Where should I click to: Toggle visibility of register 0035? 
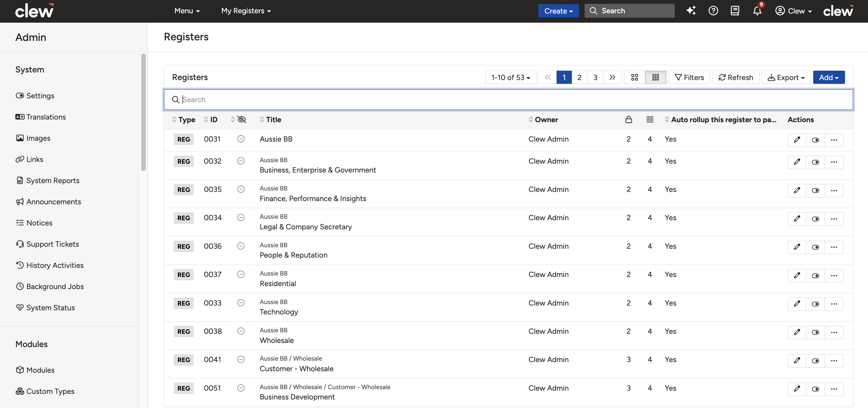click(x=816, y=190)
